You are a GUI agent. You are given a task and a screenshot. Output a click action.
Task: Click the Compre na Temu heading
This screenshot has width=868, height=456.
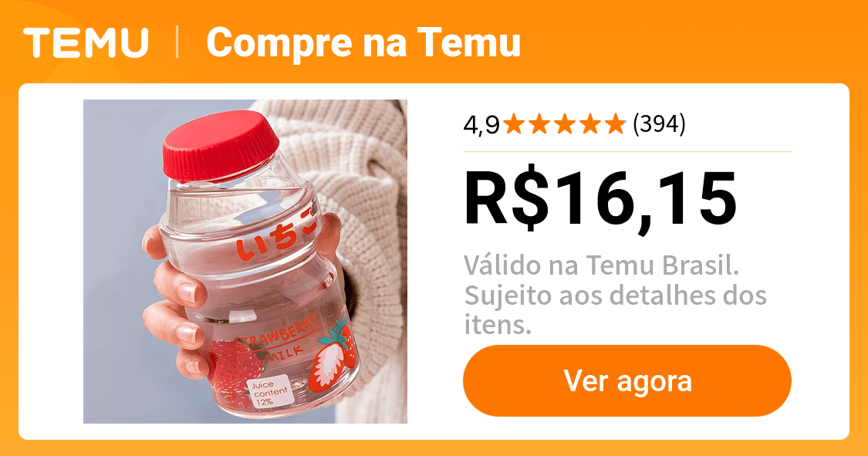coord(363,42)
